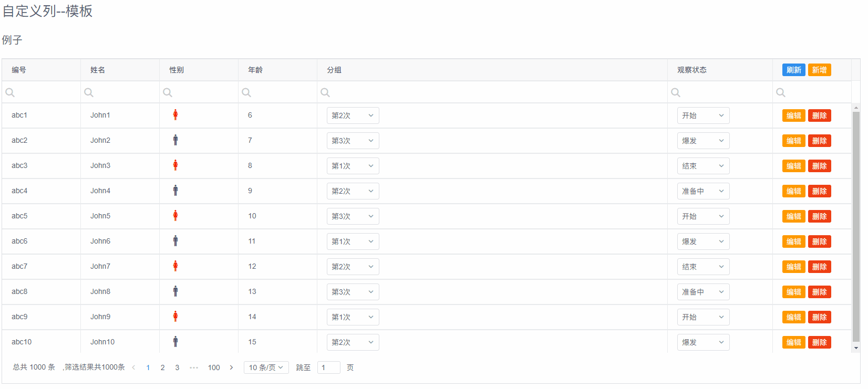
Task: Open the 分组 dropdown for abc1 row
Action: [353, 115]
